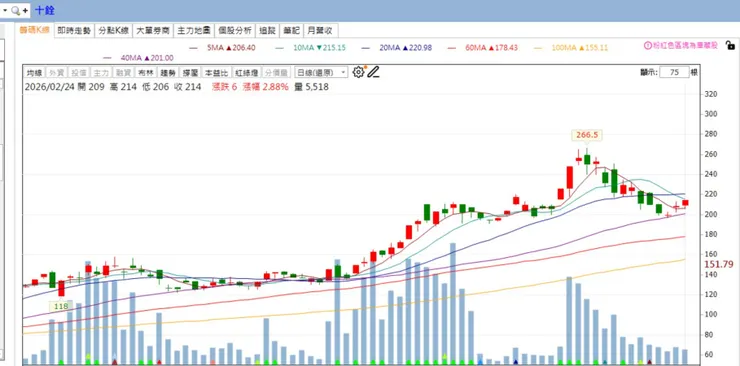Switch to the 即時走勢 tab
This screenshot has width=740, height=366.
pyautogui.click(x=74, y=31)
